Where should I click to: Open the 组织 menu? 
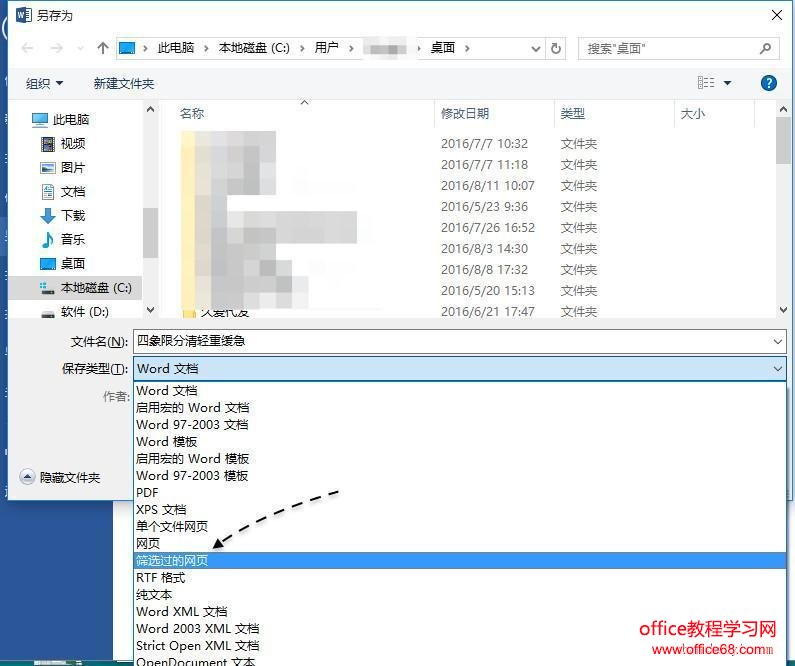[44, 84]
